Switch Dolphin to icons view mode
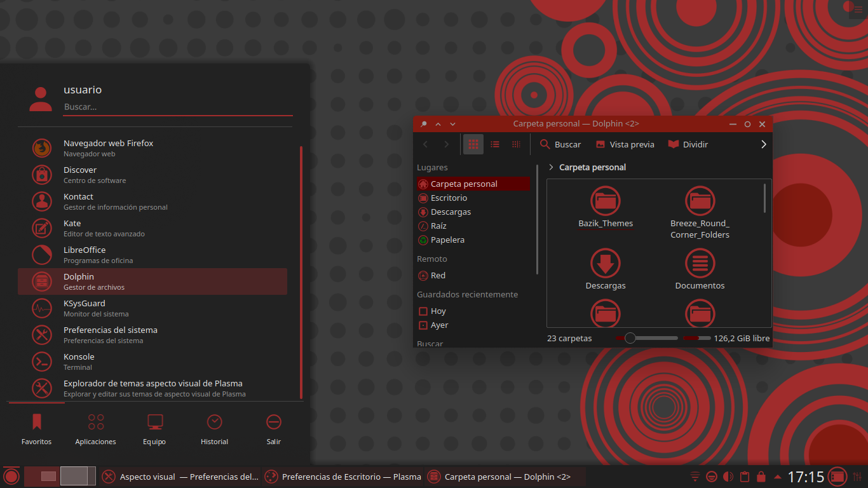Viewport: 868px width, 488px height. coord(473,144)
